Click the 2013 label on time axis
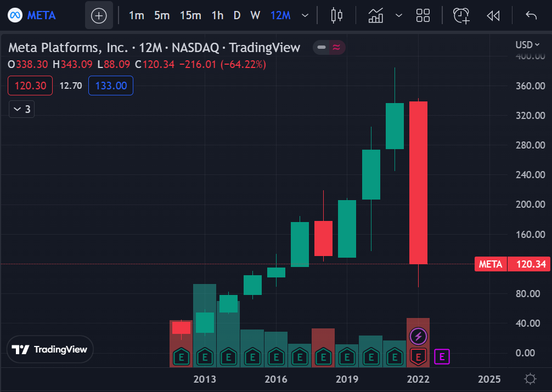The image size is (552, 392). [205, 379]
